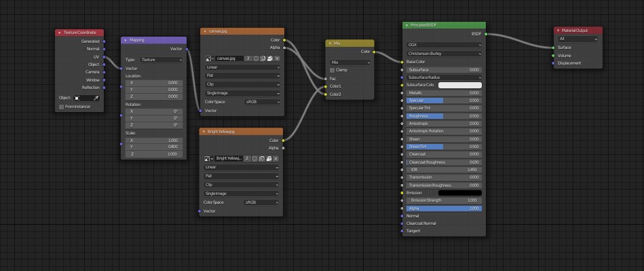Click Sheen Tint slider in Principled BSDF

[444, 147]
